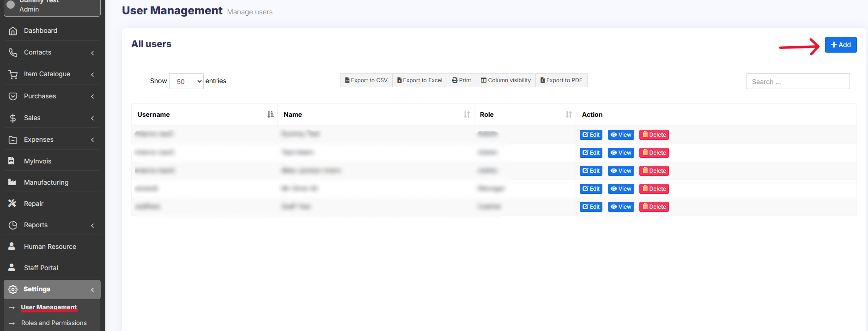Click the Sales dollar sign icon
The height and width of the screenshot is (331, 868).
13,118
